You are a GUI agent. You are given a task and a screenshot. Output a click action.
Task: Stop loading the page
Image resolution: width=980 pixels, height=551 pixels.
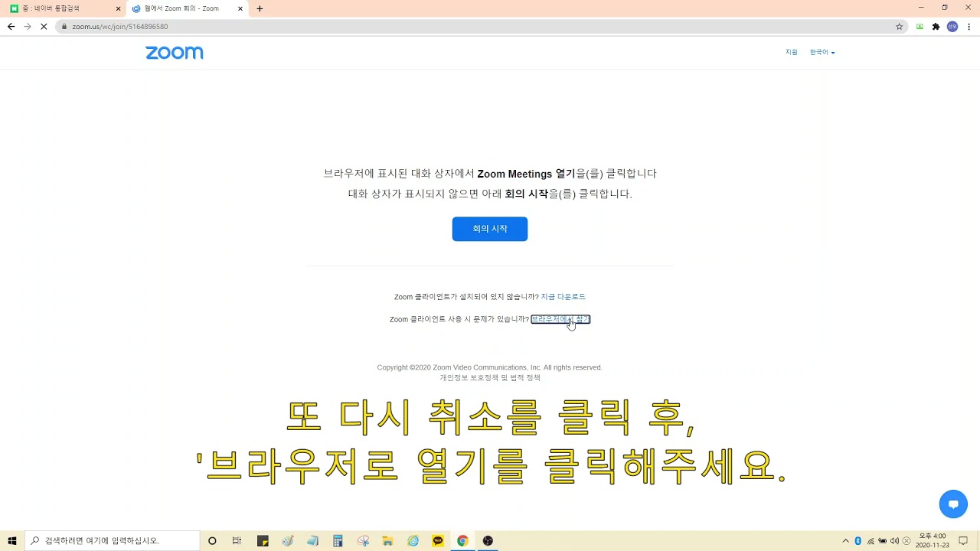tap(44, 26)
